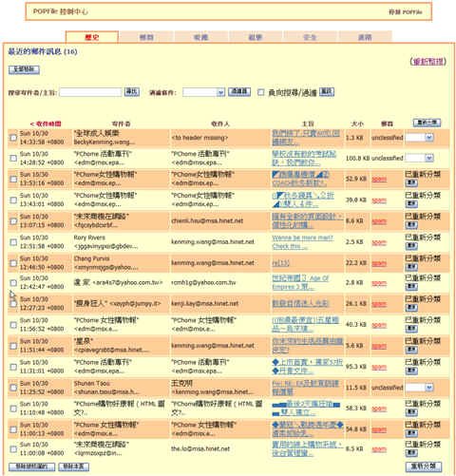Click the spam link in the 26.1 KB row

(x=379, y=304)
